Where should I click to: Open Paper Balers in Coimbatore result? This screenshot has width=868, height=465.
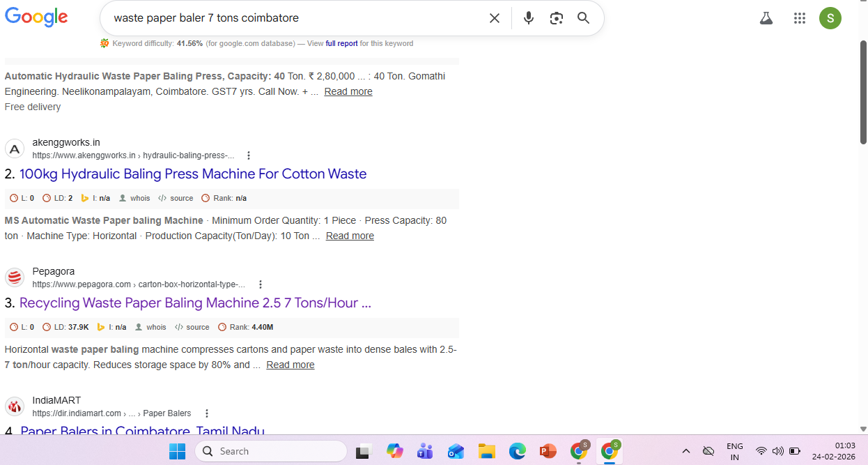pyautogui.click(x=142, y=431)
